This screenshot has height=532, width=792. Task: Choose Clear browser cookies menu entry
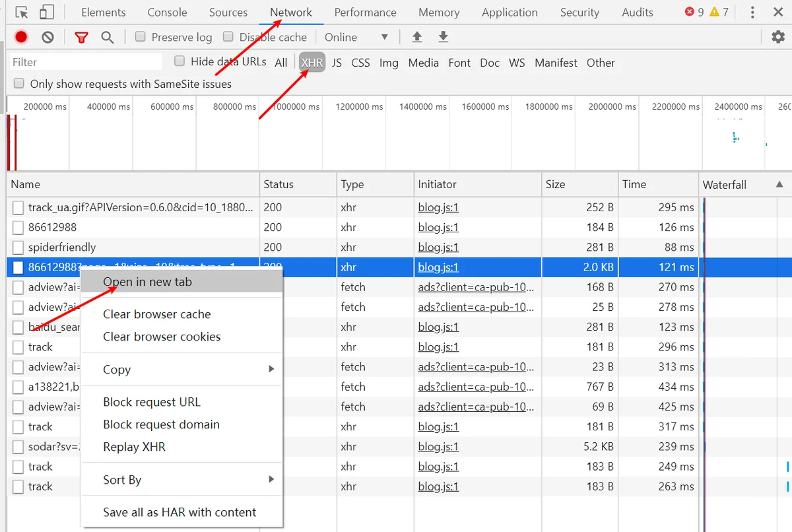(x=181, y=337)
